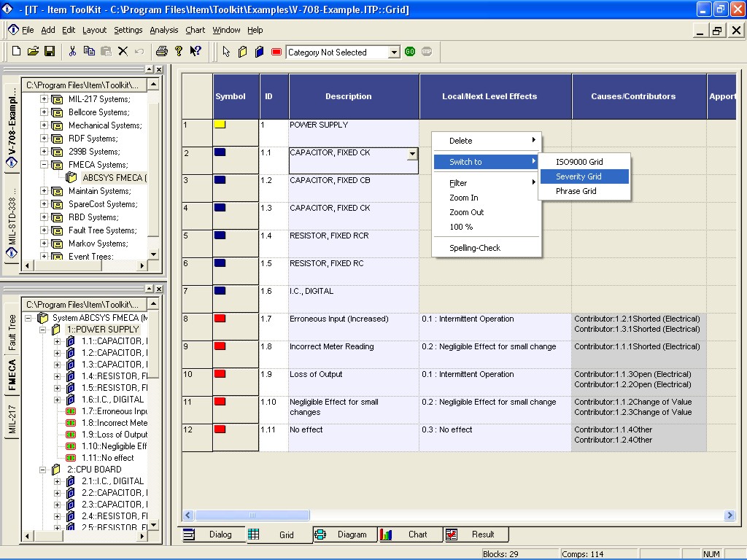Click the Print toolbar icon

point(162,52)
